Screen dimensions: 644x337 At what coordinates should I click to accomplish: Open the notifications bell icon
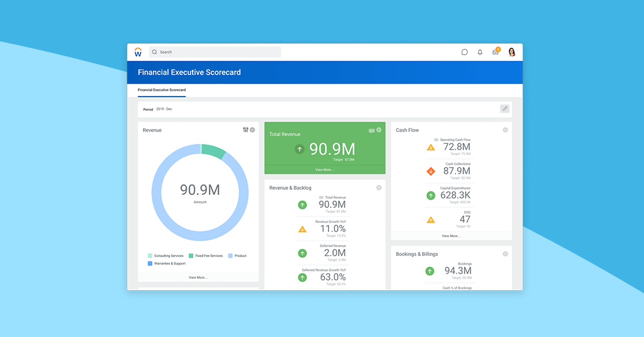480,52
